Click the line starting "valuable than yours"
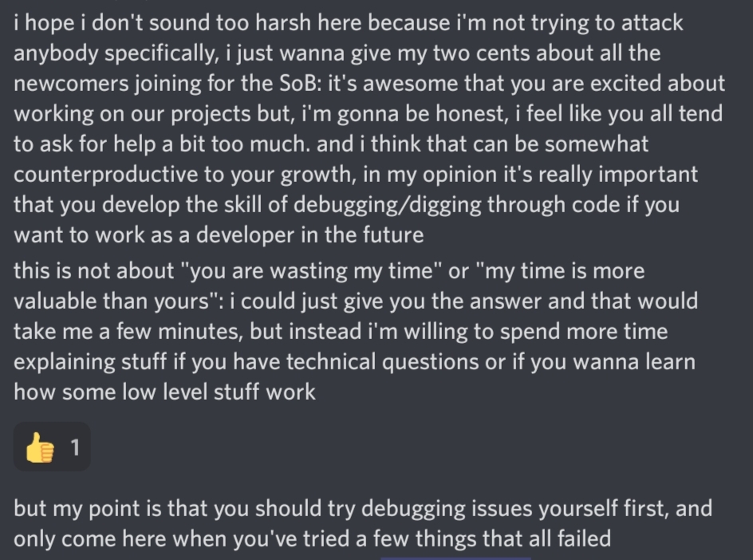Screen dimensions: 753x560 click(x=355, y=301)
